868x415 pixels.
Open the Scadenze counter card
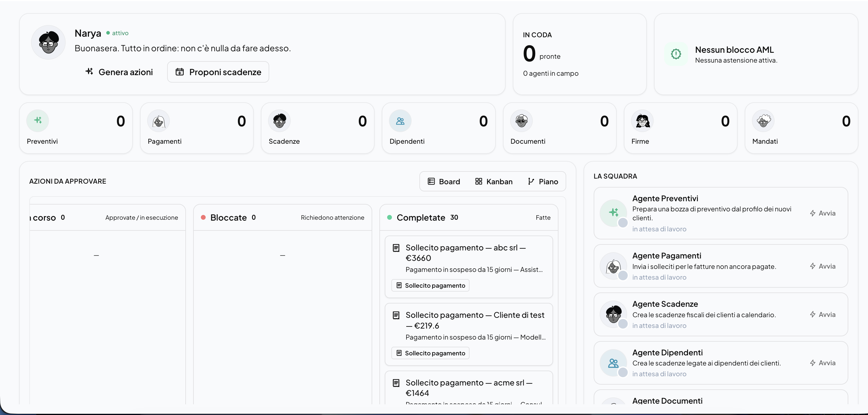tap(318, 128)
